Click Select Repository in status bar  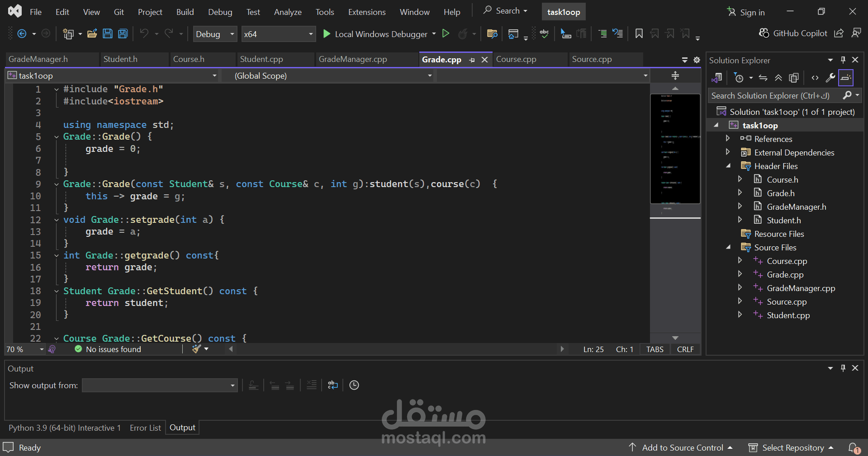click(x=791, y=448)
